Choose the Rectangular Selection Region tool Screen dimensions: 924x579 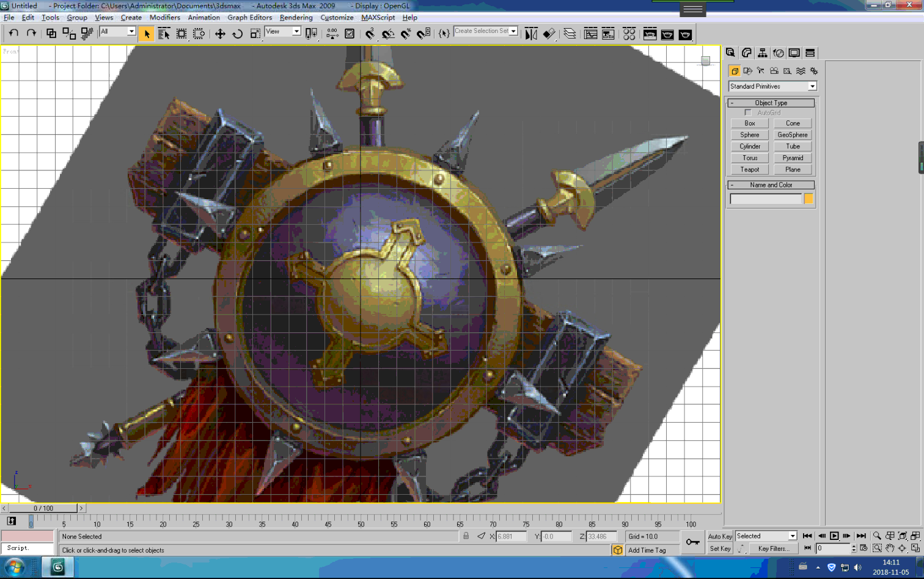coord(182,34)
